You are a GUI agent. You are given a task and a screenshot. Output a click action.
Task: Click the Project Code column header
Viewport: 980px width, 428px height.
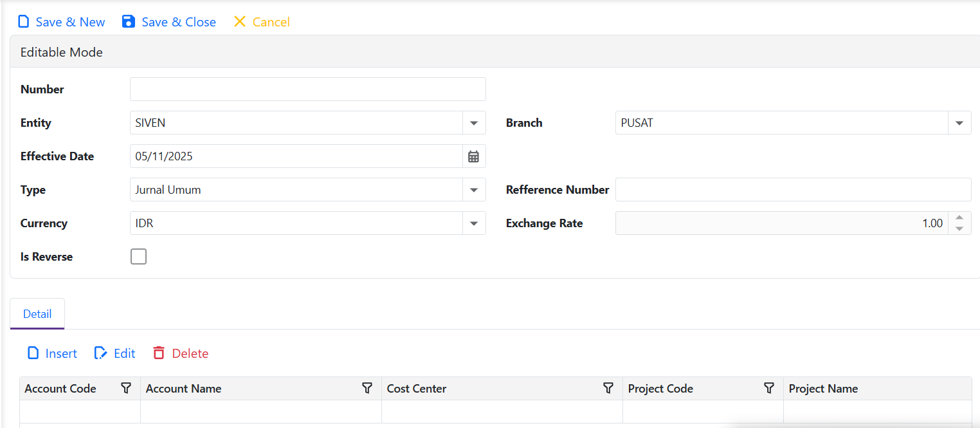(703, 389)
